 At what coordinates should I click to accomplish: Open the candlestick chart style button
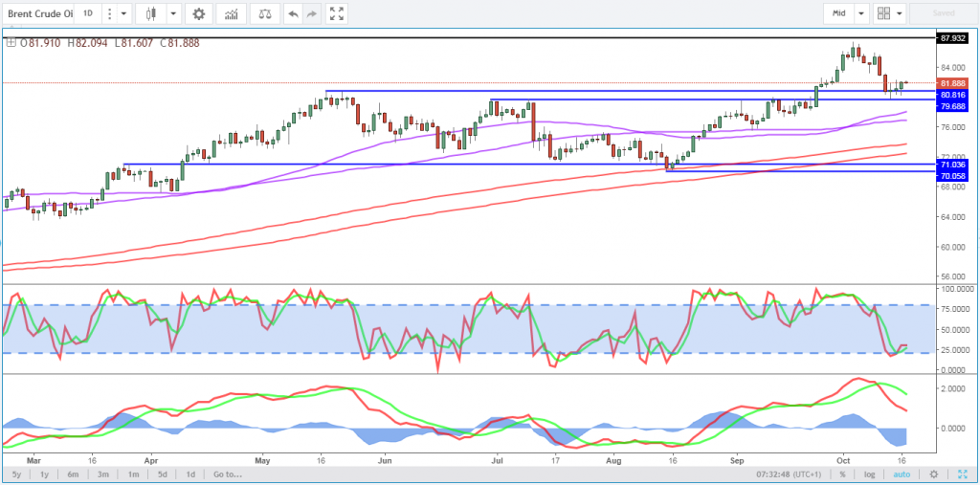click(151, 13)
